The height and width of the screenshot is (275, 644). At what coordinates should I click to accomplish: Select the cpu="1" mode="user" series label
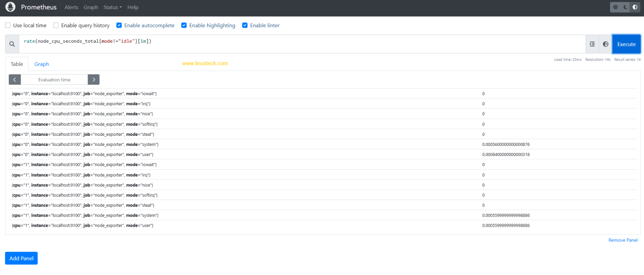coord(83,226)
